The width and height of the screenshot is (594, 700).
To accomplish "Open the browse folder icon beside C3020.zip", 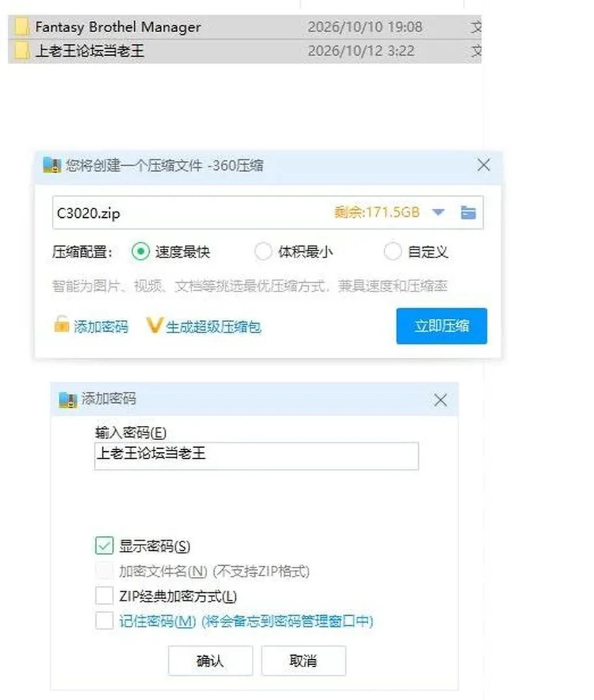I will (468, 212).
